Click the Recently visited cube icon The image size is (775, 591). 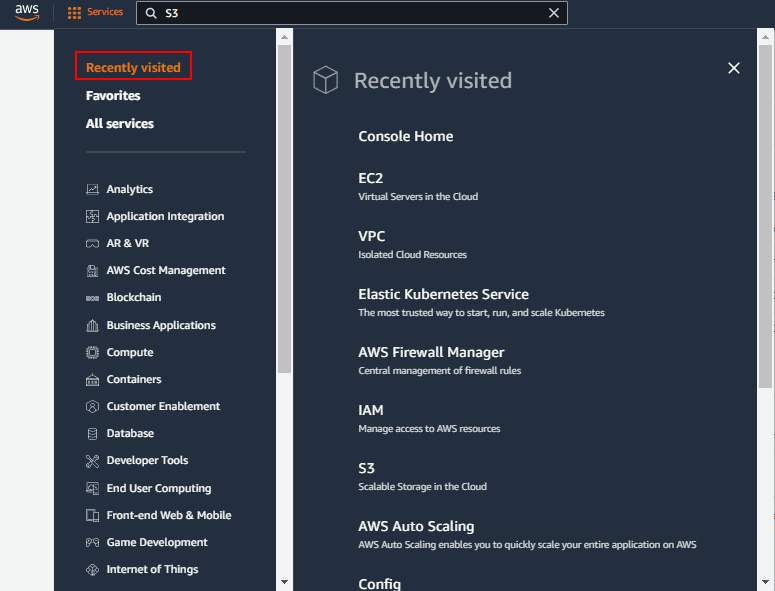pyautogui.click(x=326, y=80)
